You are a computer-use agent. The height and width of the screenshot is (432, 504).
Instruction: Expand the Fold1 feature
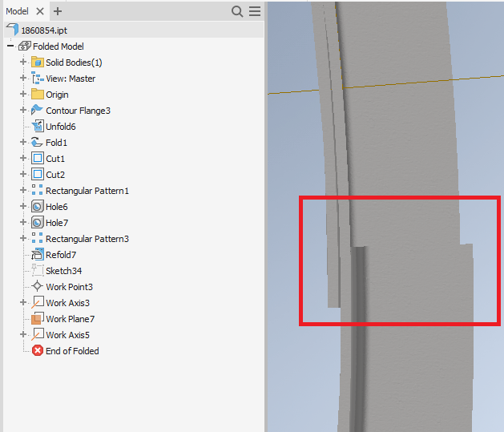point(23,142)
